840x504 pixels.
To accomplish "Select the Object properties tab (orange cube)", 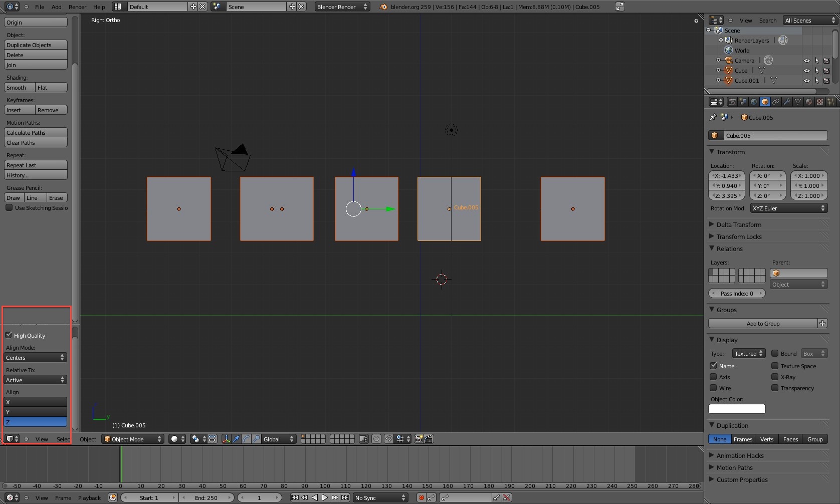I will click(x=765, y=102).
